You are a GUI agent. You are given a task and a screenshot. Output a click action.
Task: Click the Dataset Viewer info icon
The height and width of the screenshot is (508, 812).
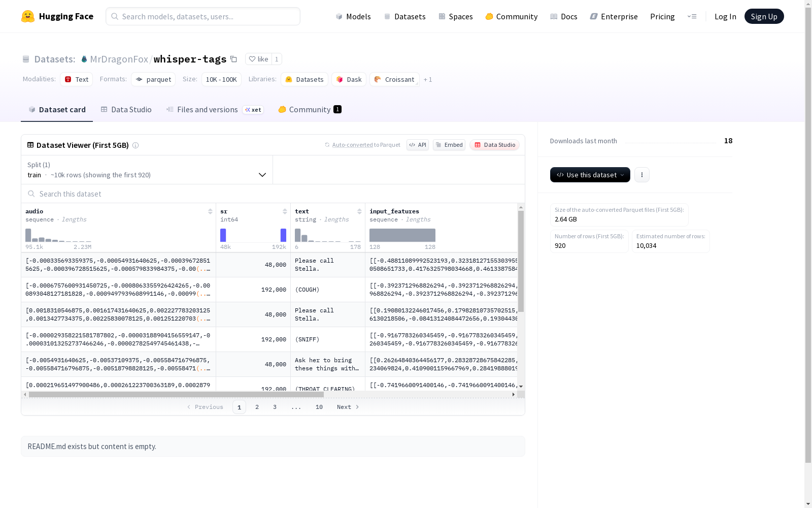136,145
